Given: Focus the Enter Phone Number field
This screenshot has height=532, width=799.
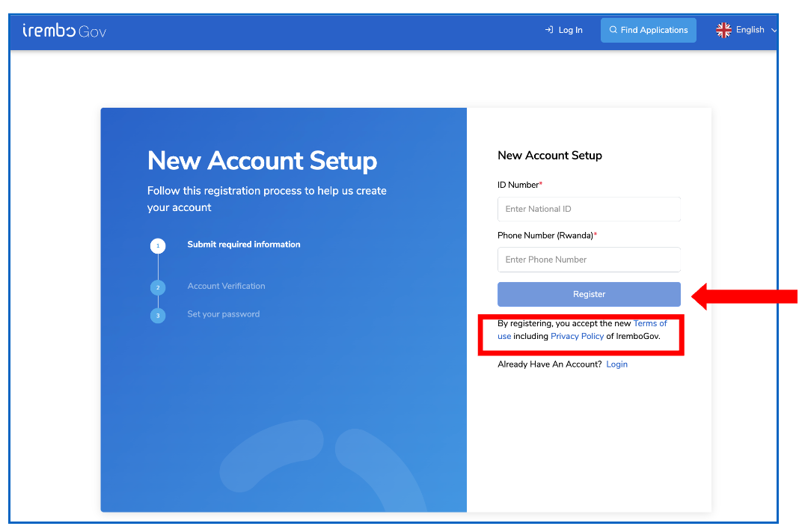Looking at the screenshot, I should click(x=589, y=260).
